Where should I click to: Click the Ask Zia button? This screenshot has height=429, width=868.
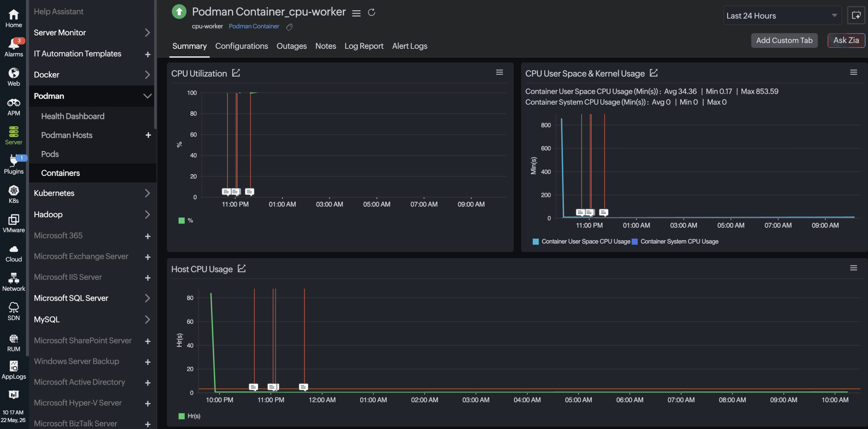tap(846, 40)
